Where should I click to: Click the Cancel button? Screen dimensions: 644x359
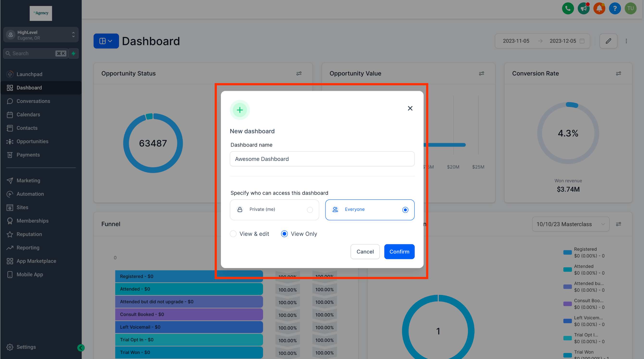point(365,252)
